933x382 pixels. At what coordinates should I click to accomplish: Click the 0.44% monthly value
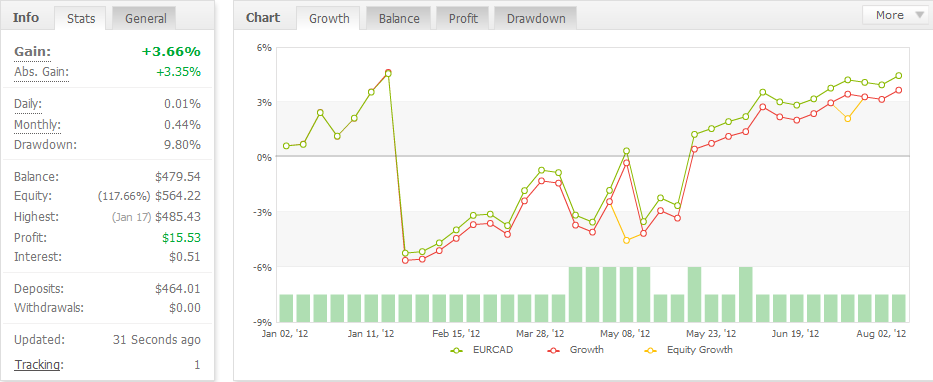[183, 124]
